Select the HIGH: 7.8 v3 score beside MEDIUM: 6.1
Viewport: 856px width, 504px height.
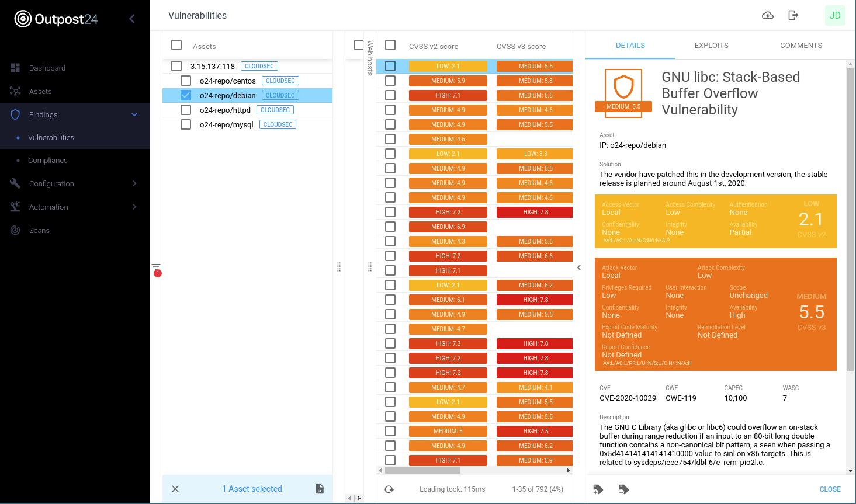pyautogui.click(x=535, y=300)
